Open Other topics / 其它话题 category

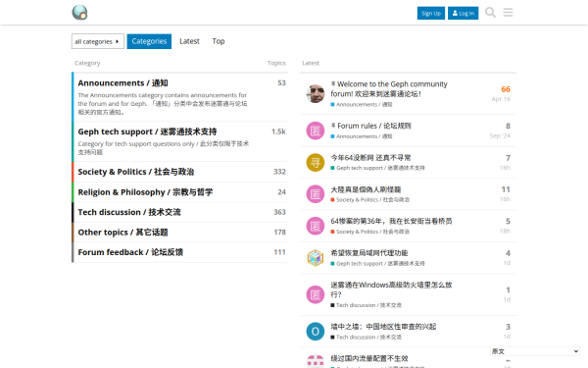click(x=123, y=232)
